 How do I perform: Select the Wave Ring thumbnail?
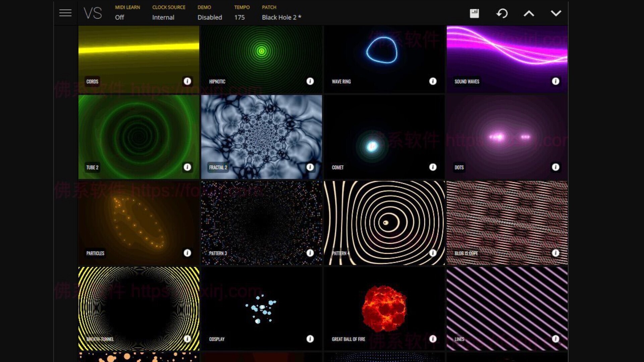384,59
